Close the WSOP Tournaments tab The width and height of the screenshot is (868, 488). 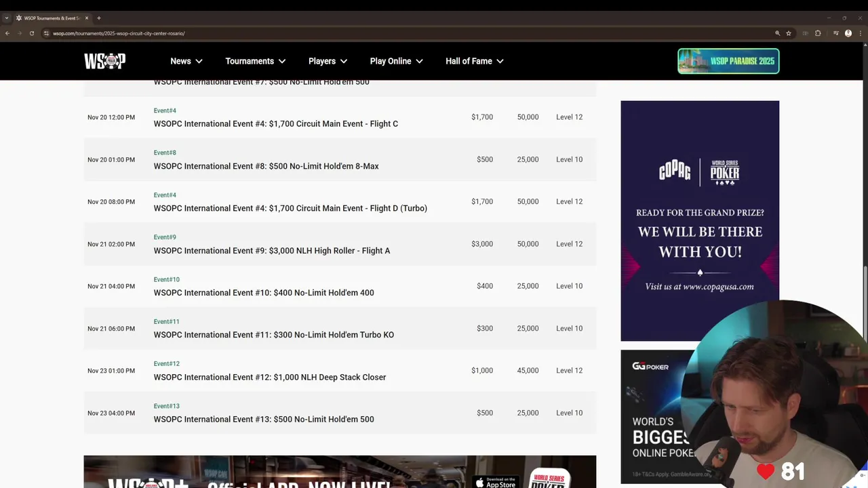(87, 18)
